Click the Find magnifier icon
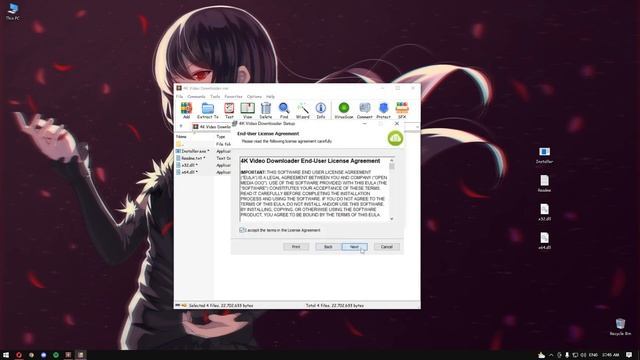The image size is (640, 360). coord(284,110)
